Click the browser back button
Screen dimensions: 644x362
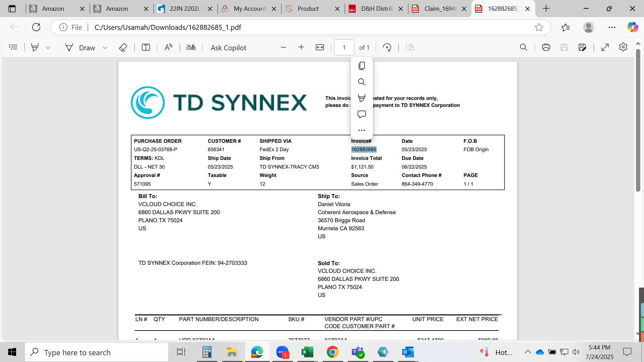click(x=14, y=27)
